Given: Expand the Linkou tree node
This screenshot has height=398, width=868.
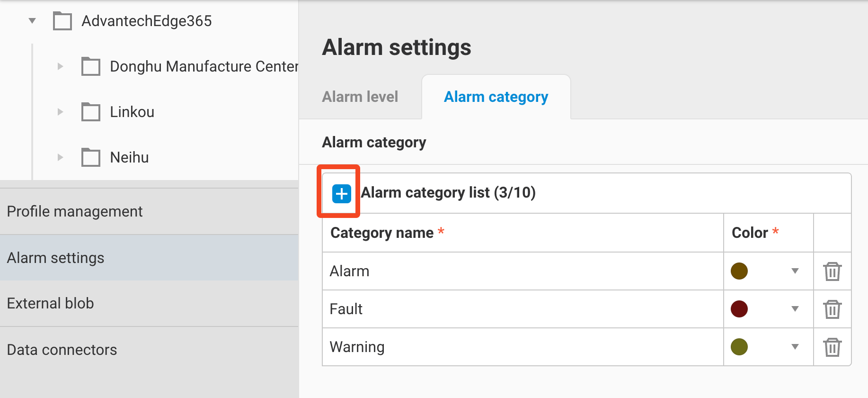Looking at the screenshot, I should click(x=60, y=112).
